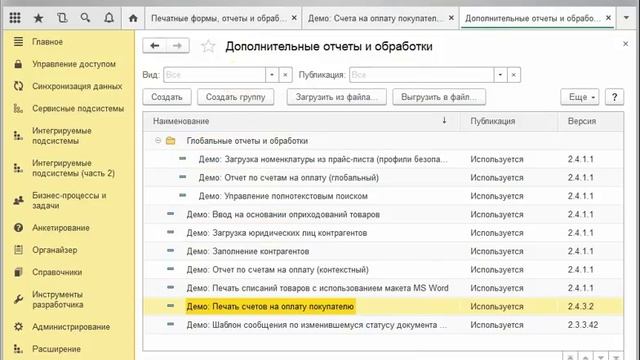
Task: Select row Демо: Загрузка юридических лиц контрагентов
Action: [383, 233]
